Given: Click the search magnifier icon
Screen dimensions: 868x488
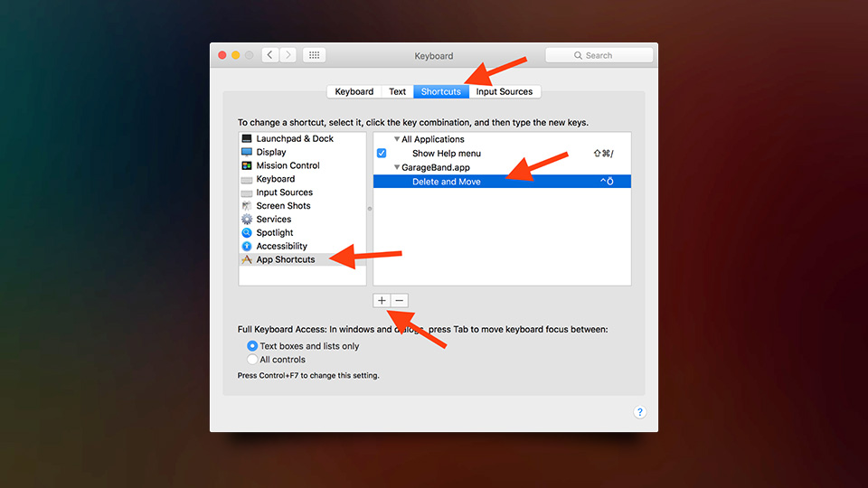Looking at the screenshot, I should tap(578, 55).
